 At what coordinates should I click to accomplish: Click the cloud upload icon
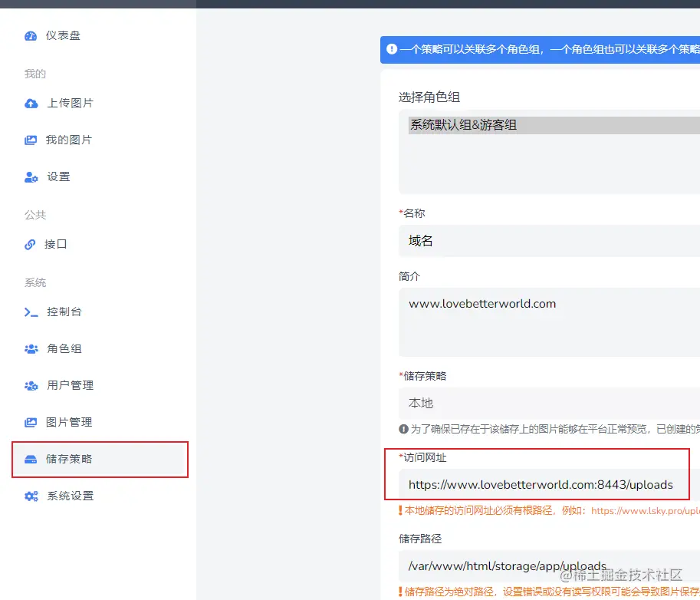pyautogui.click(x=31, y=104)
